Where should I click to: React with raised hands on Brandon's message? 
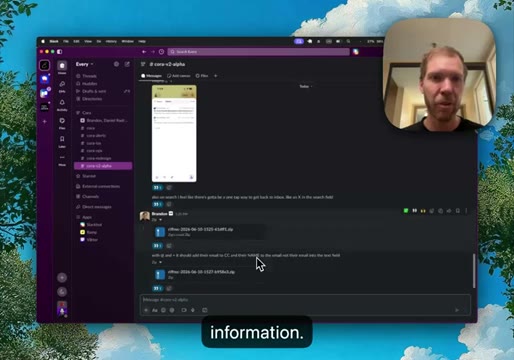tap(423, 211)
